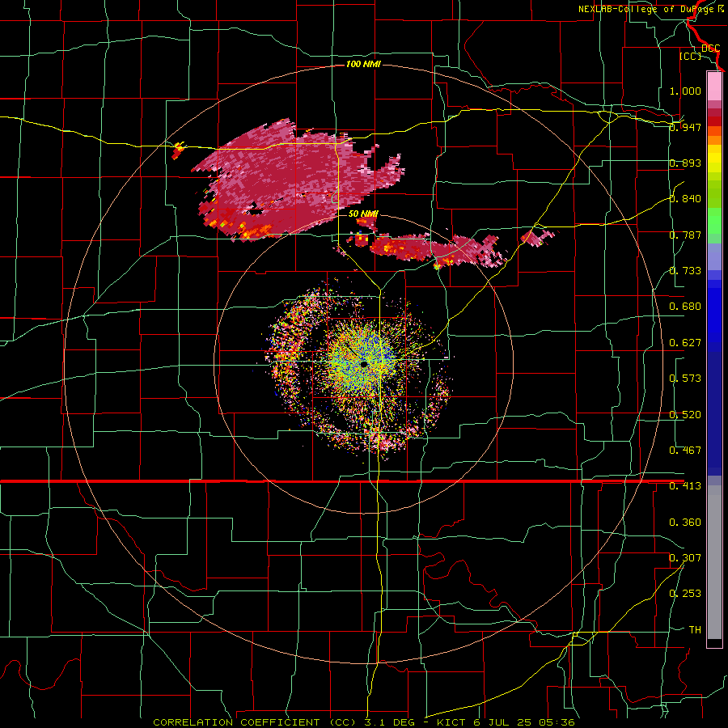This screenshot has width=728, height=728.
Task: Click the 100 NMI range ring label
Action: click(x=363, y=64)
